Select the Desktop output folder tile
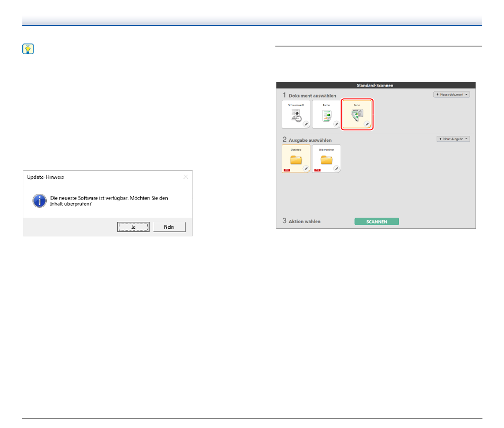The height and width of the screenshot is (428, 504). (x=296, y=158)
